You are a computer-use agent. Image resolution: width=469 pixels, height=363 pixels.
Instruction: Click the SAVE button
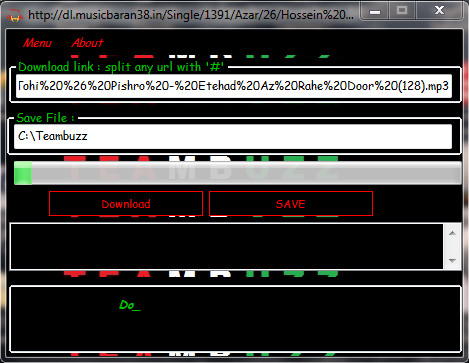291,204
